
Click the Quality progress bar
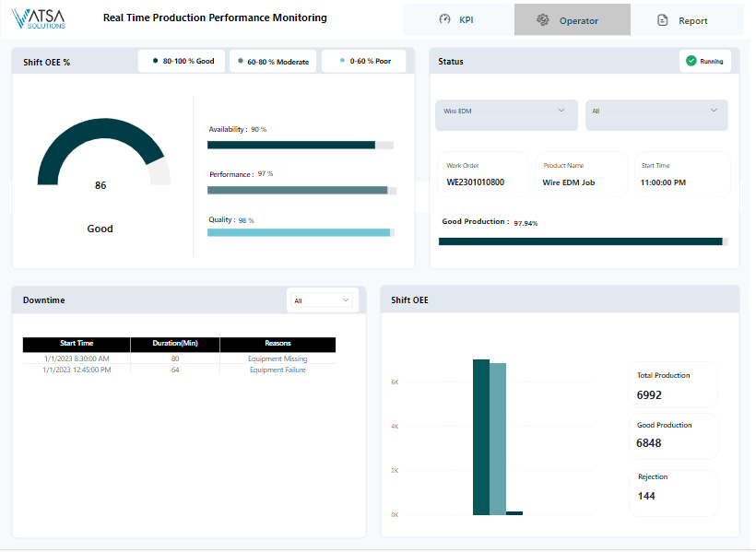[x=301, y=232]
